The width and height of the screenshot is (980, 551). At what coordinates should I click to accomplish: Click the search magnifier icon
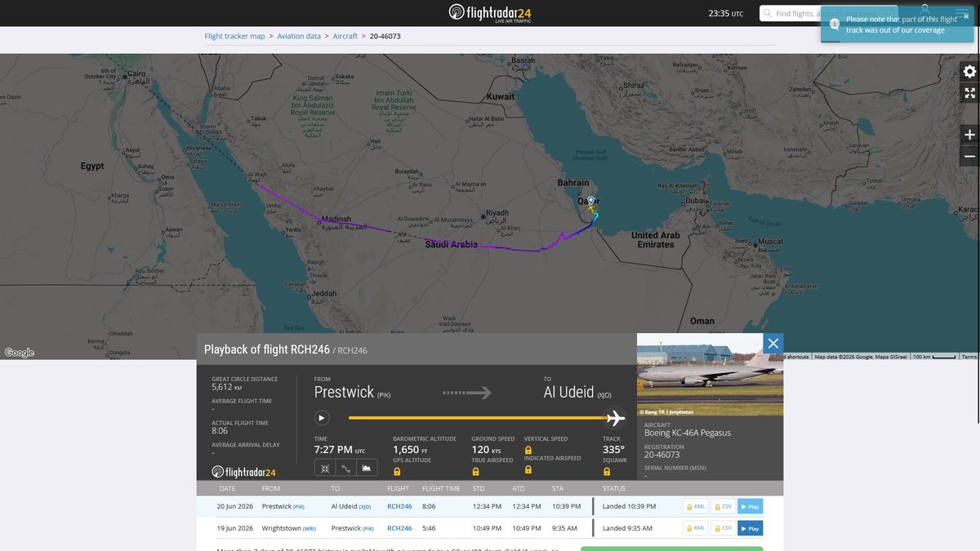click(x=767, y=13)
